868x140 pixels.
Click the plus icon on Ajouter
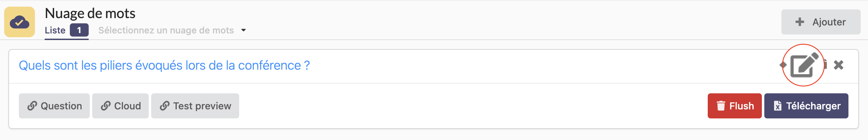click(x=800, y=22)
